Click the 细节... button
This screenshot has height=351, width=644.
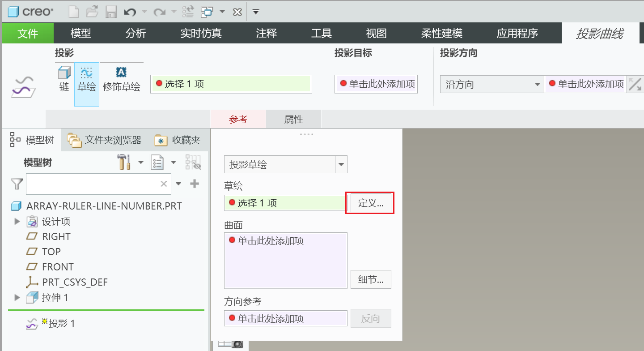click(371, 280)
